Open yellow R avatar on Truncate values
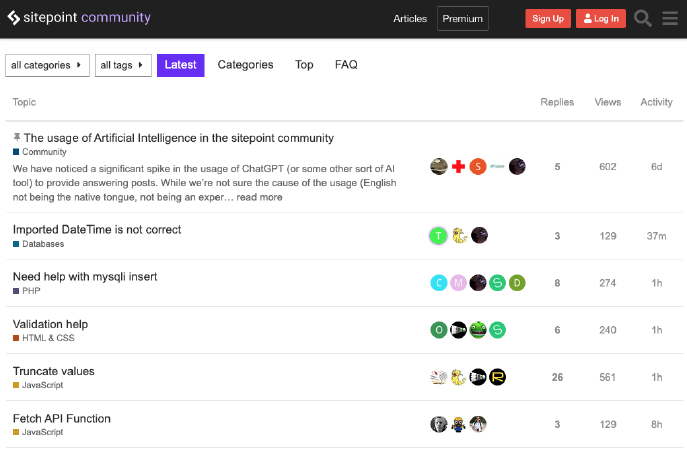Image resolution: width=687 pixels, height=450 pixels. point(497,377)
